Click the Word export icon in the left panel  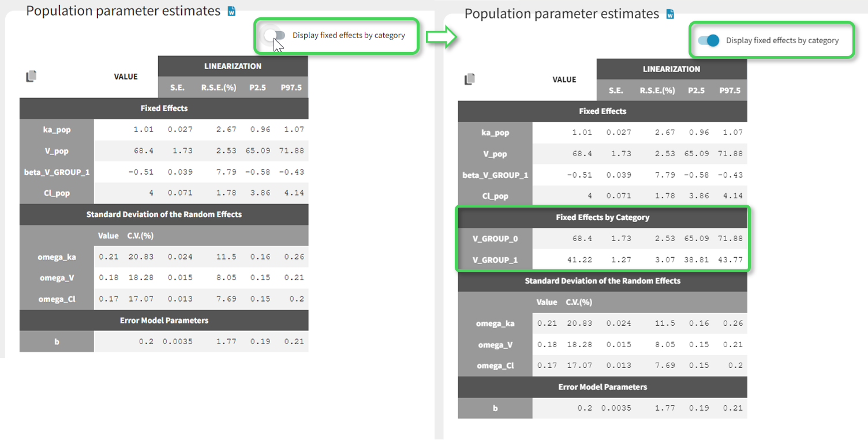coord(231,11)
